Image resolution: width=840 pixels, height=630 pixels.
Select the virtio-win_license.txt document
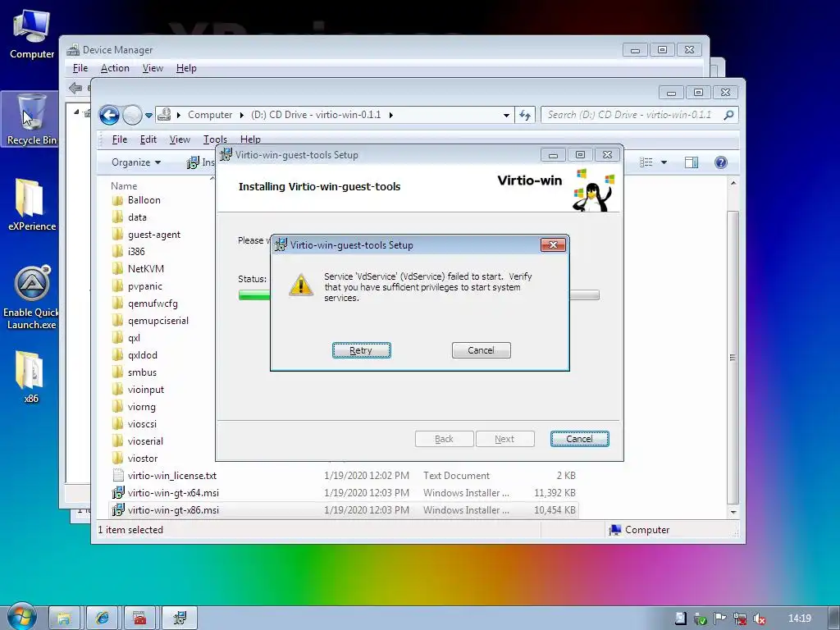tap(172, 476)
